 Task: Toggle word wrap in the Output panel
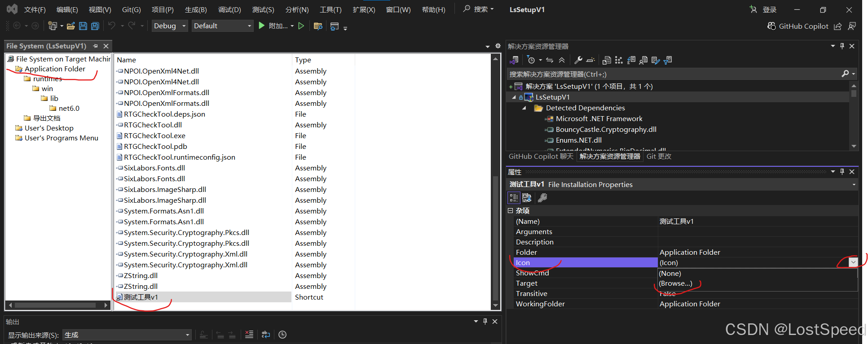pos(266,335)
